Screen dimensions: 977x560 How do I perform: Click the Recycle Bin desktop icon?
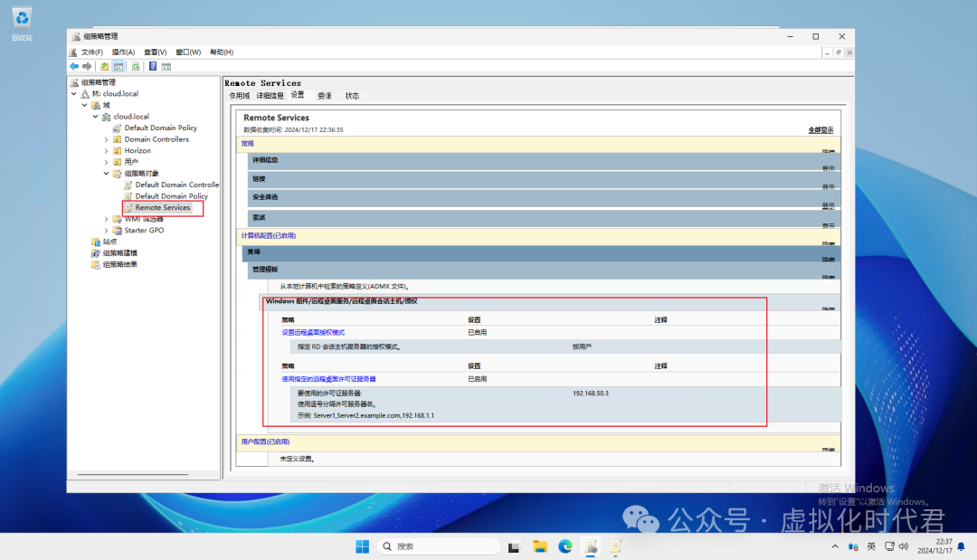pyautogui.click(x=22, y=22)
